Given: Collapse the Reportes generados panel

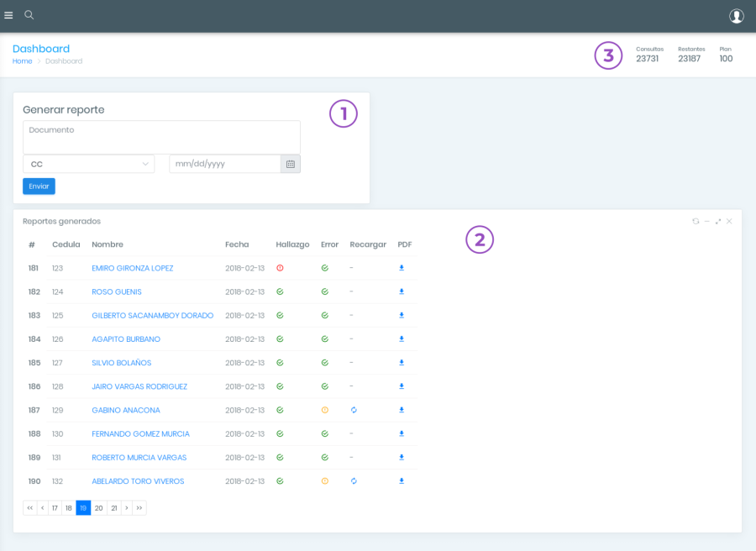Looking at the screenshot, I should pyautogui.click(x=706, y=221).
